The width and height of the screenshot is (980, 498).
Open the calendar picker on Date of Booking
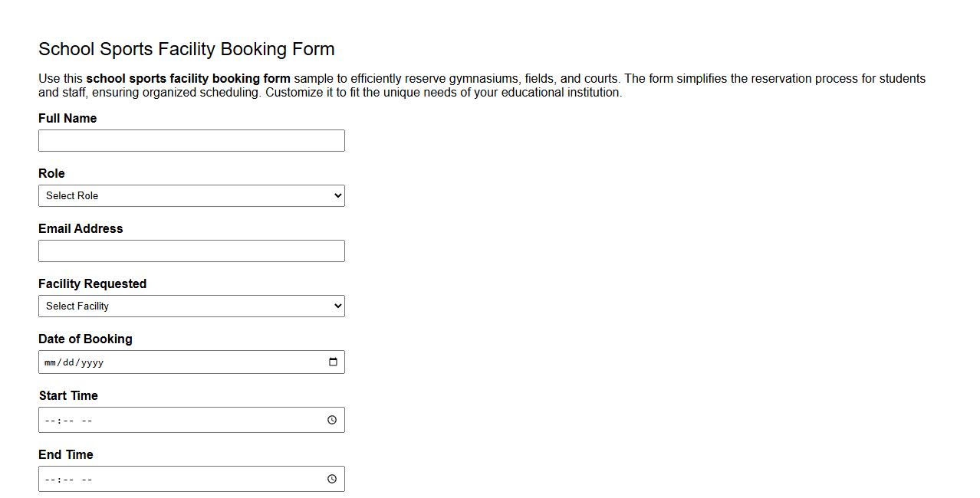point(333,362)
